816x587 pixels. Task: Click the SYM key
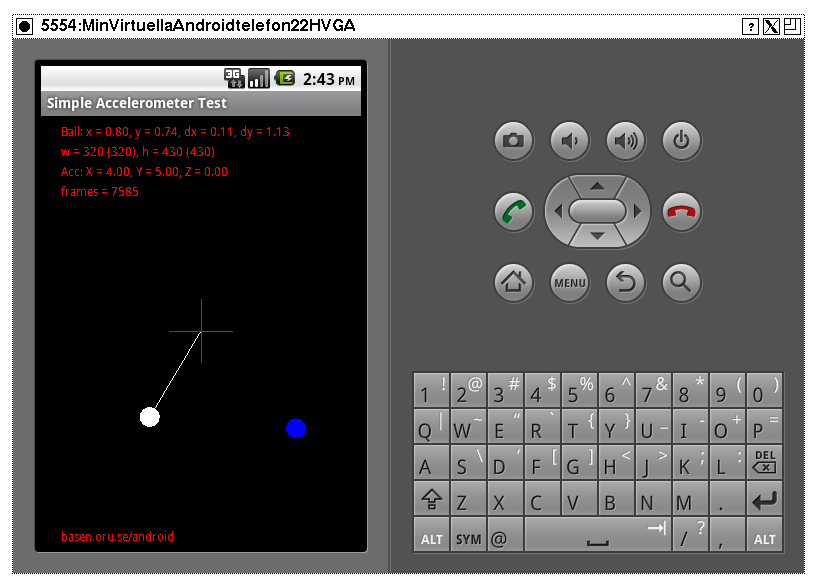pos(468,534)
